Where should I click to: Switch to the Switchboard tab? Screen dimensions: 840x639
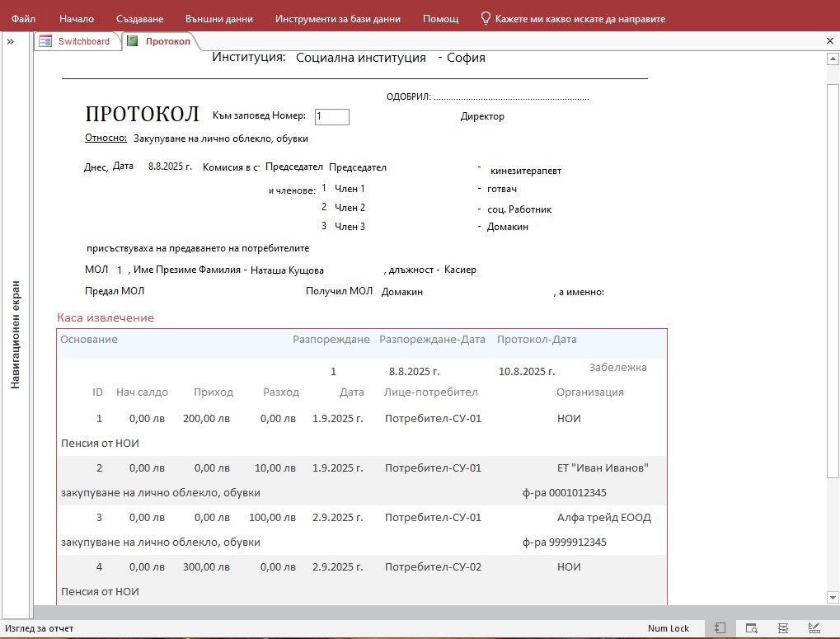[83, 41]
